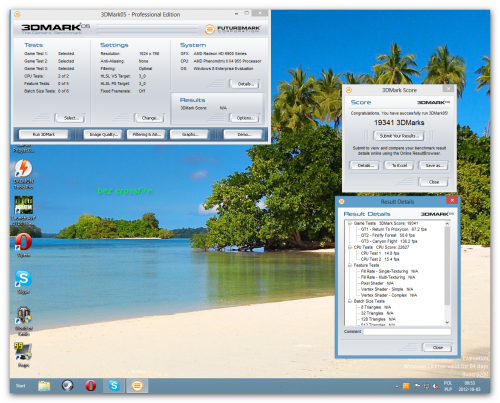Click the Result Details window title icon
The width and height of the screenshot is (500, 403).
(341, 201)
